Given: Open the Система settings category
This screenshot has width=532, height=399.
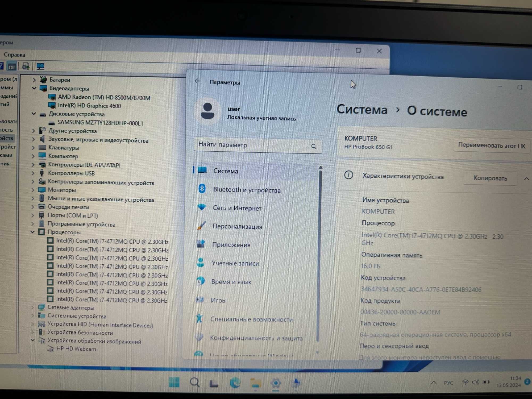Looking at the screenshot, I should coord(255,171).
